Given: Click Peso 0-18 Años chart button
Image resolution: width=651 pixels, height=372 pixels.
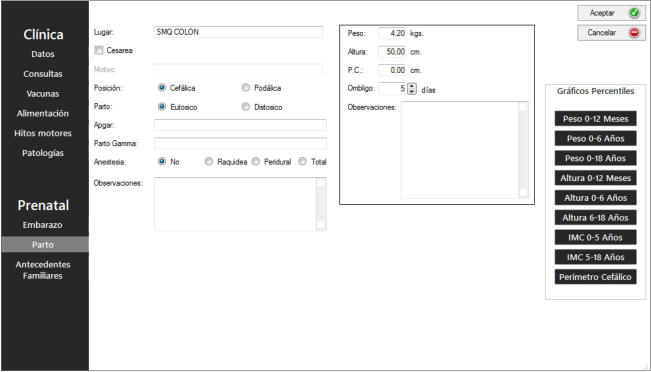Looking at the screenshot, I should 595,158.
